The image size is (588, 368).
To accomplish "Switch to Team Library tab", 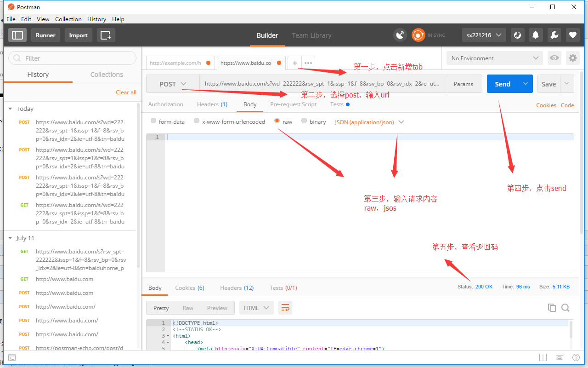I will (311, 35).
